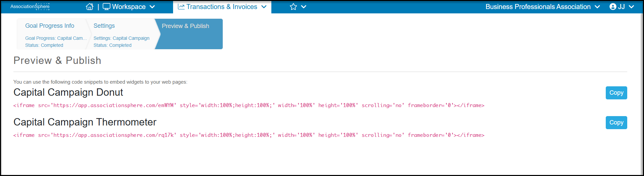
Task: Open the favorites dropdown chevron
Action: pyautogui.click(x=304, y=7)
